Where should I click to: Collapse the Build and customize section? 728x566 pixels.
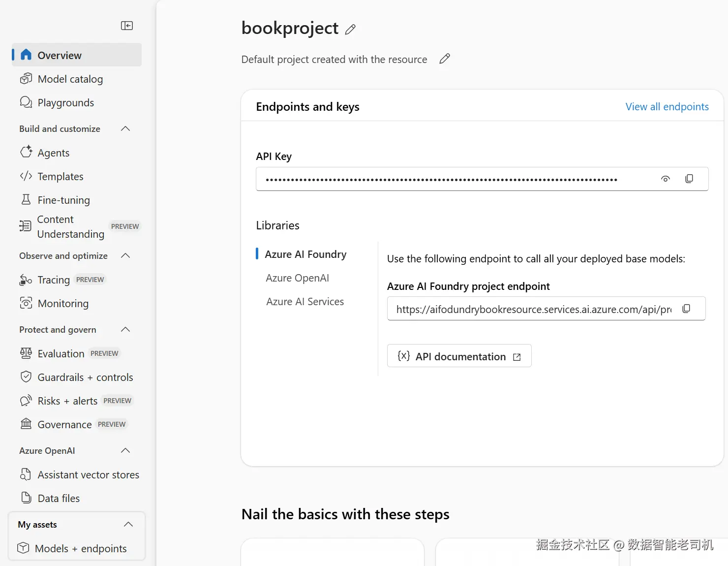point(125,128)
